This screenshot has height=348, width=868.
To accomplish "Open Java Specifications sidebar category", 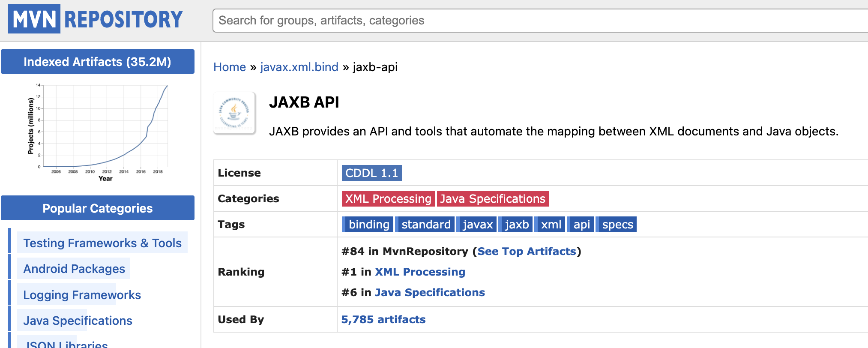I will tap(78, 321).
